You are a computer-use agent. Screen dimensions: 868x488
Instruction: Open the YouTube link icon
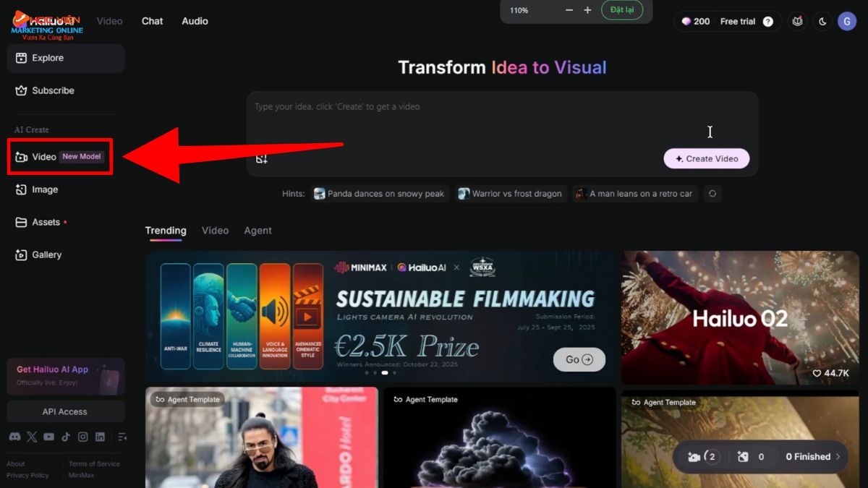[x=48, y=437]
